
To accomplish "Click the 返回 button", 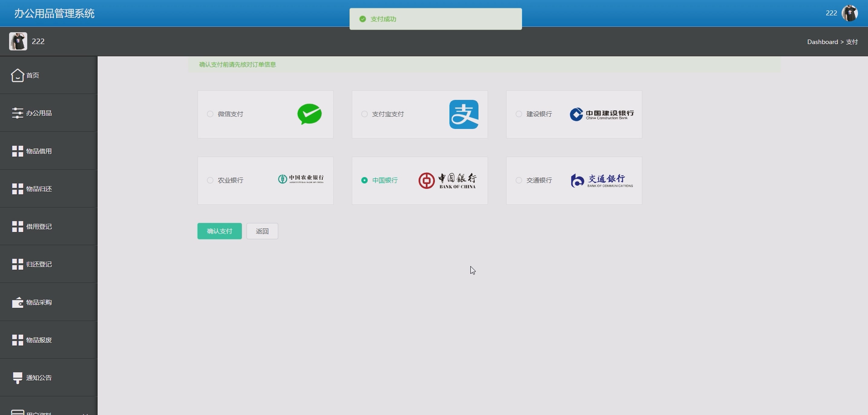I will 262,231.
